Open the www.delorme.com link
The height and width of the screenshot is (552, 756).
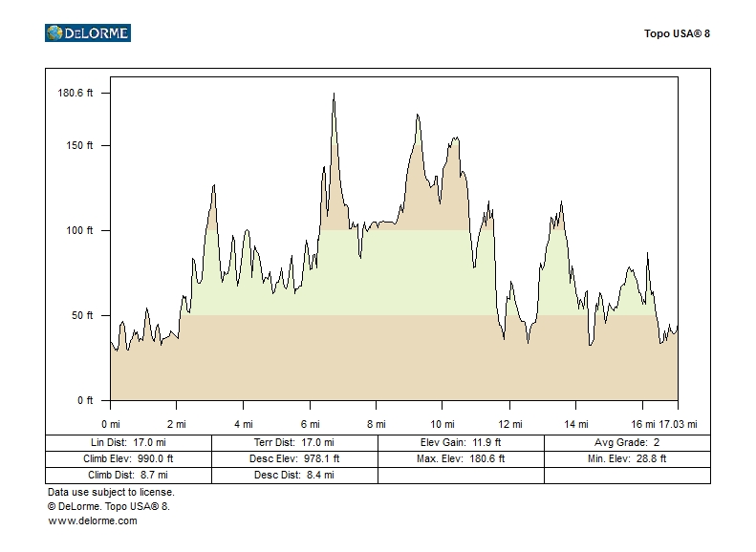point(93,520)
